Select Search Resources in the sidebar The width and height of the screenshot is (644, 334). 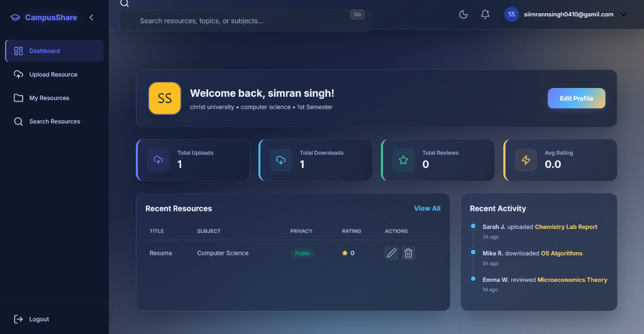[55, 121]
